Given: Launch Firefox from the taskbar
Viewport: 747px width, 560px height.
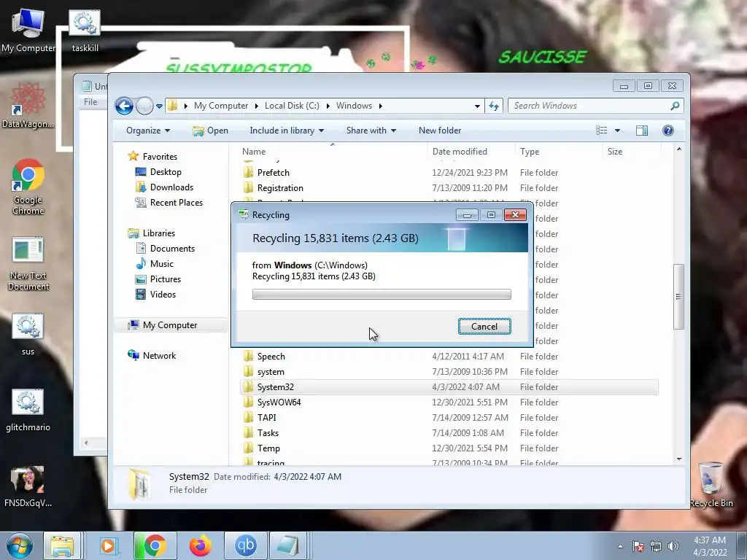Looking at the screenshot, I should point(200,545).
